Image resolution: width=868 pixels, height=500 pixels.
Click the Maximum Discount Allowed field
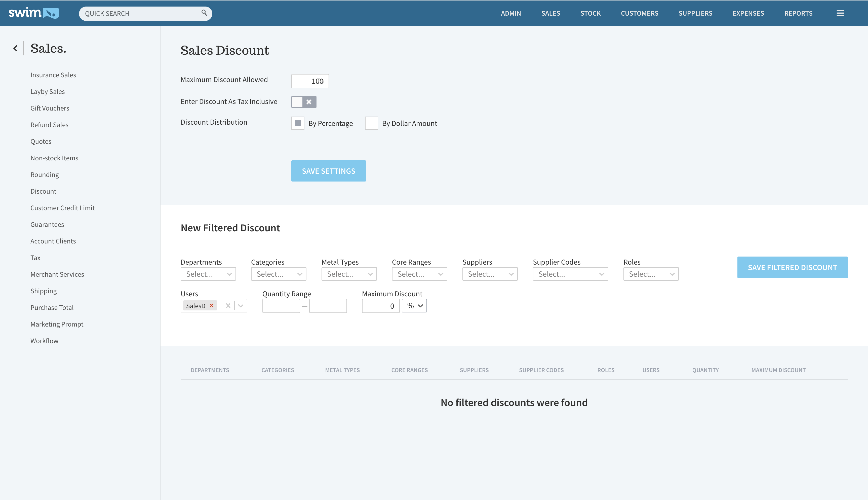tap(310, 81)
